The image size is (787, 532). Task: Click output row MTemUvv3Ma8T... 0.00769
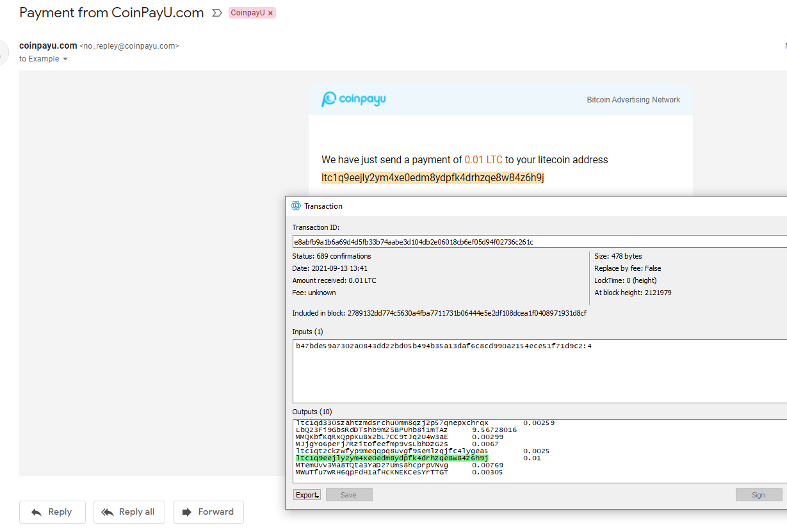[x=399, y=465]
